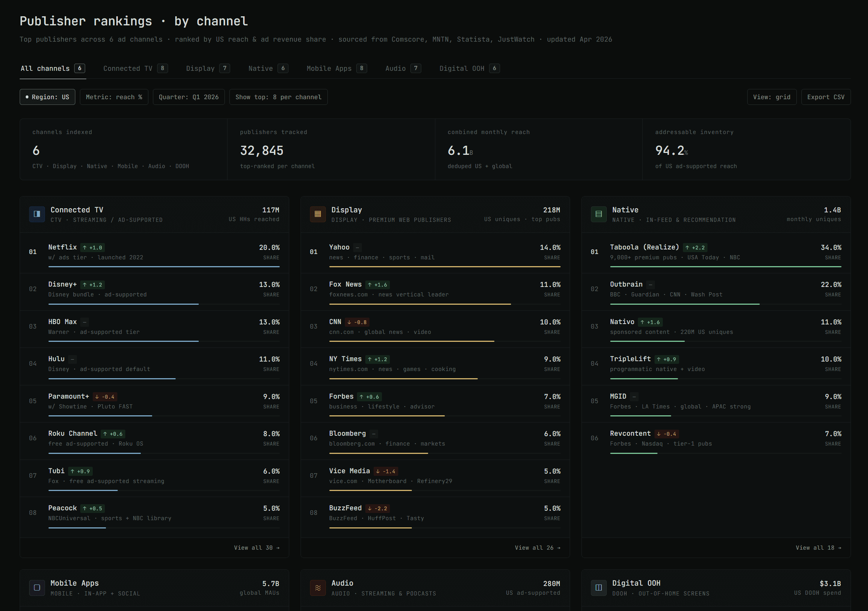Click the Display channel grid icon
The image size is (868, 611).
[x=318, y=214]
